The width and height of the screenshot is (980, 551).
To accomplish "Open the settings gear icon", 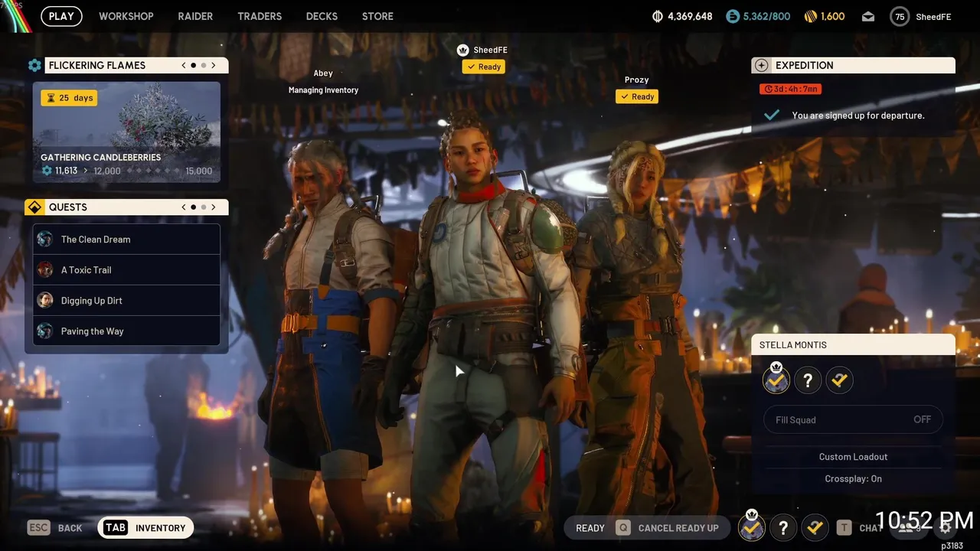I will (946, 528).
